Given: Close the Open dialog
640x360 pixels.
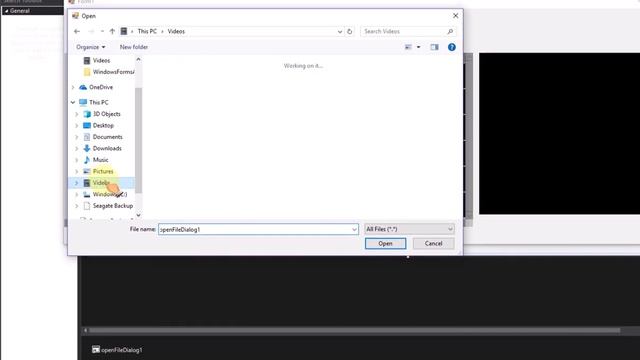Looking at the screenshot, I should (456, 16).
